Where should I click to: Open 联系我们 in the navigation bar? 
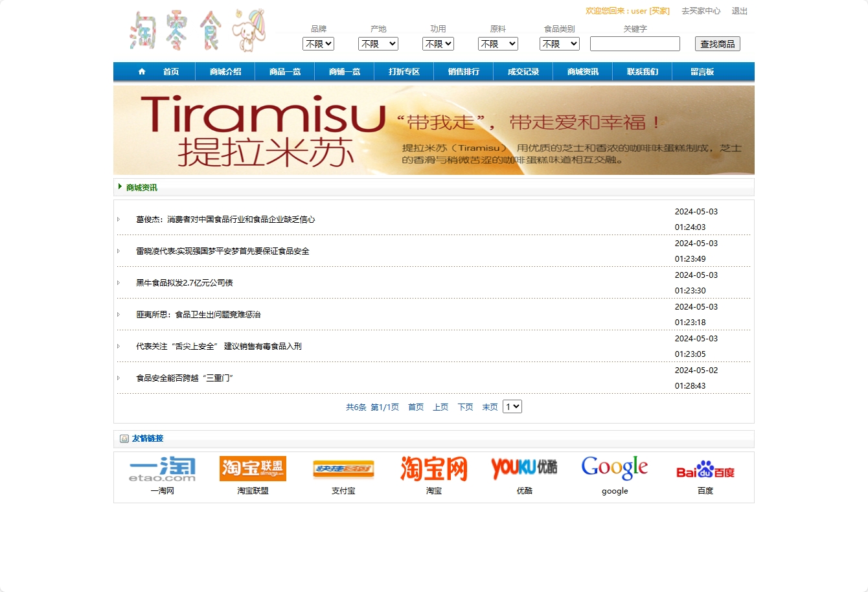pos(643,72)
